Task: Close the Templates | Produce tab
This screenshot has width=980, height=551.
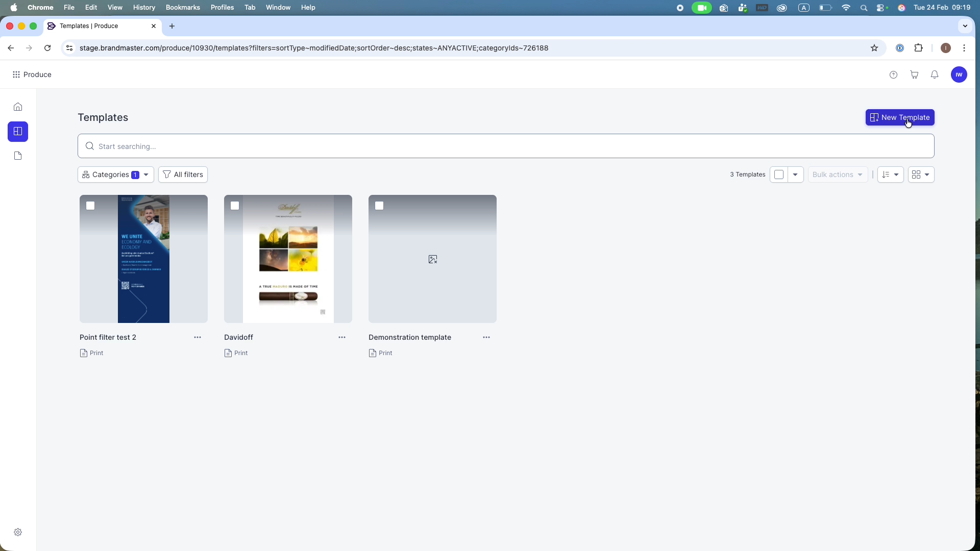Action: 154,26
